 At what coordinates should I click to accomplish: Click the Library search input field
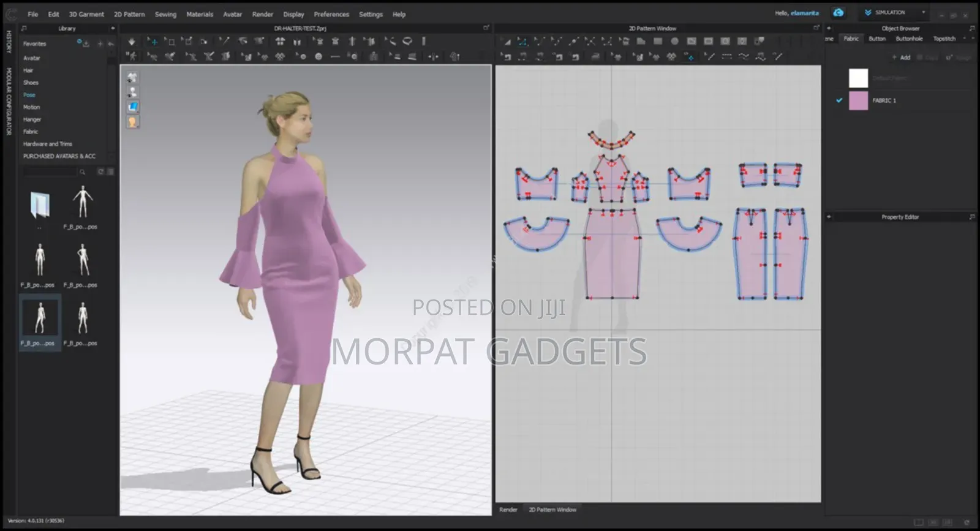pyautogui.click(x=50, y=172)
